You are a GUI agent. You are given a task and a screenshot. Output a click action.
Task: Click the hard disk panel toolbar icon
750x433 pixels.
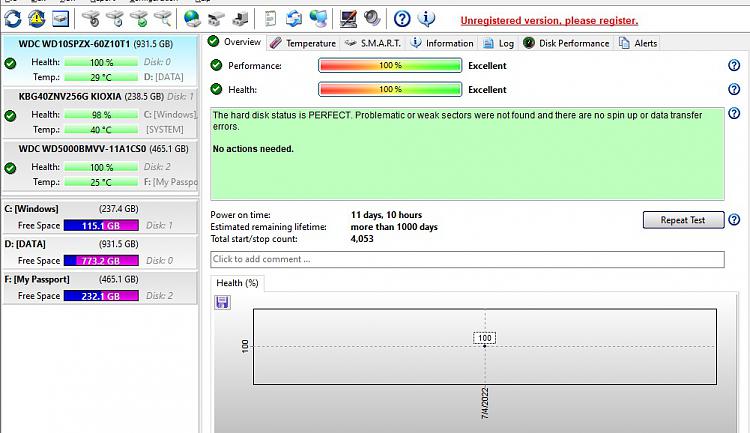click(60, 19)
